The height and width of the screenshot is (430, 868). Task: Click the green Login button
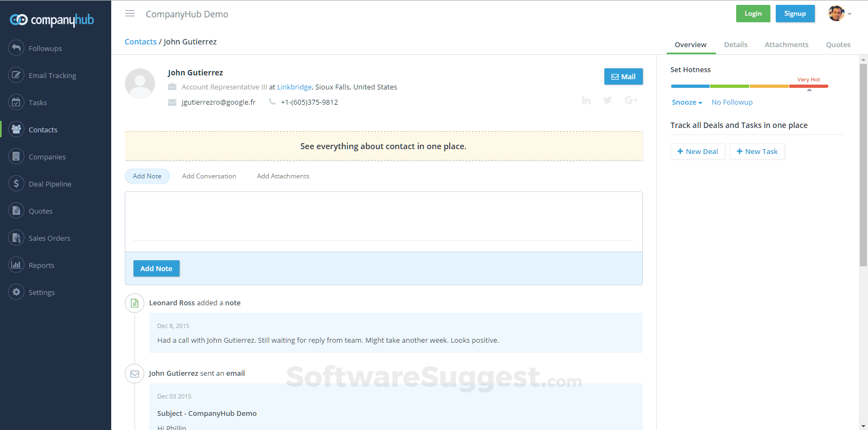pyautogui.click(x=753, y=14)
